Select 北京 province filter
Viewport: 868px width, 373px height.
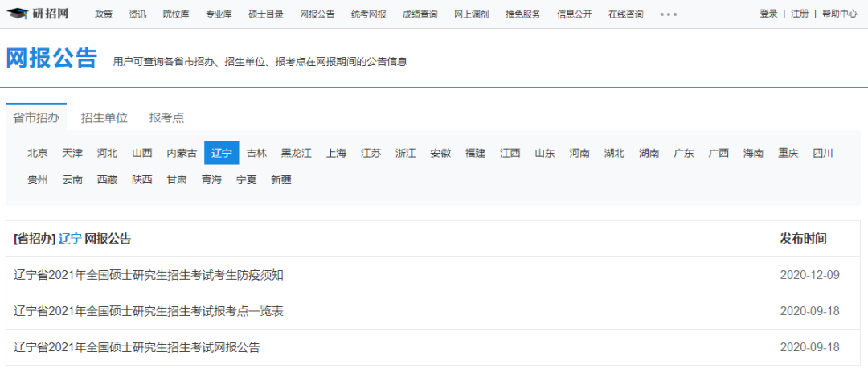(x=38, y=154)
